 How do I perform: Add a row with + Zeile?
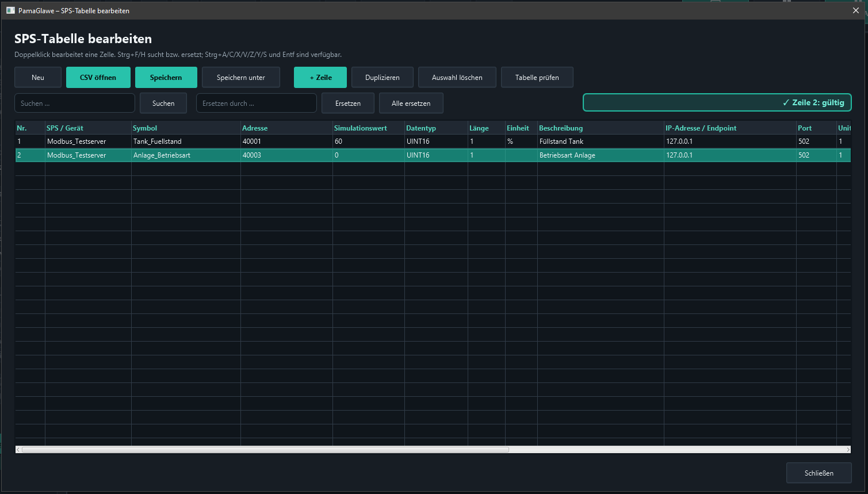pyautogui.click(x=320, y=77)
